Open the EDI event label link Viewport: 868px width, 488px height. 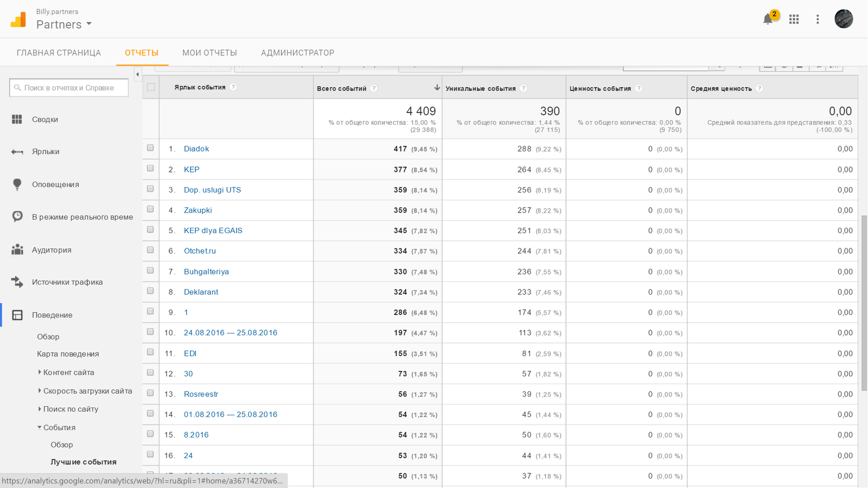190,354
